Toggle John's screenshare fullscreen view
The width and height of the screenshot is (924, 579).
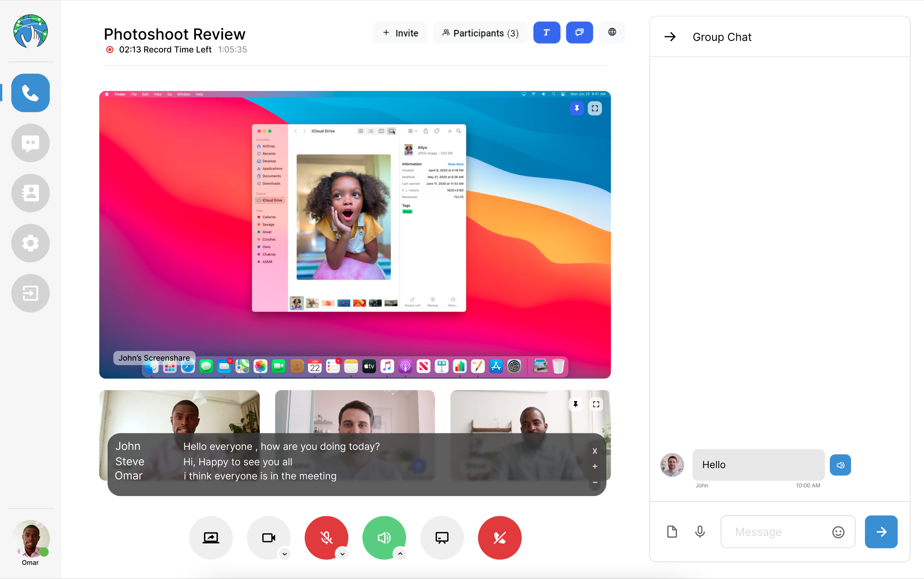(594, 108)
